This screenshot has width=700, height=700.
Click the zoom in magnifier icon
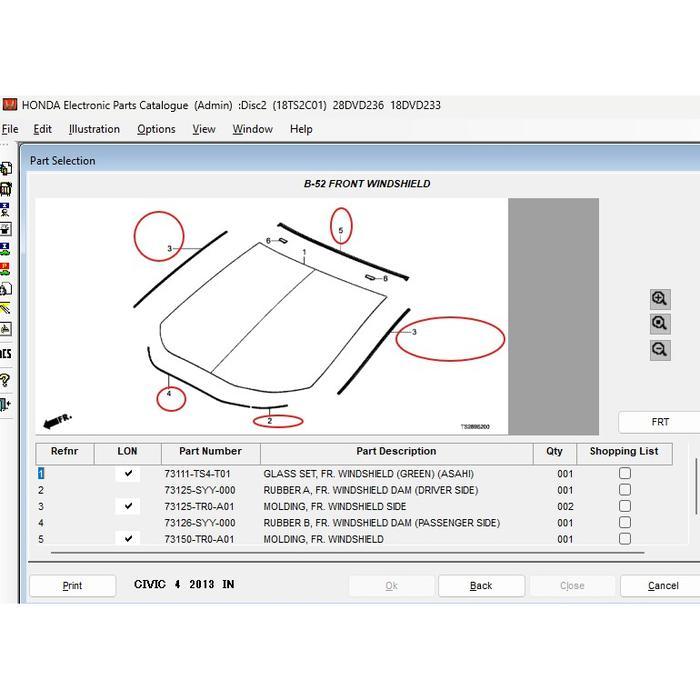tap(660, 299)
